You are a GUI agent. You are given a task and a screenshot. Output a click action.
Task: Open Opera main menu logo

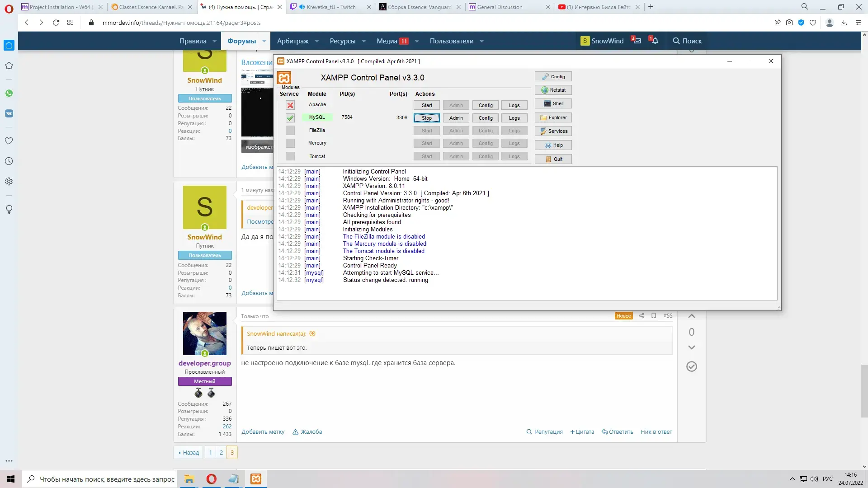pyautogui.click(x=9, y=8)
